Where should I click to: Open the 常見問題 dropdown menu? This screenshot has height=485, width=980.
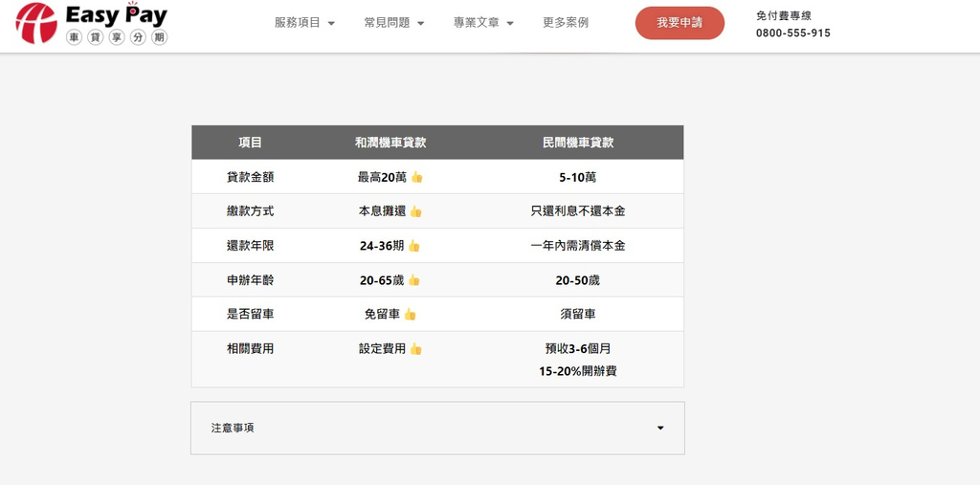[394, 23]
